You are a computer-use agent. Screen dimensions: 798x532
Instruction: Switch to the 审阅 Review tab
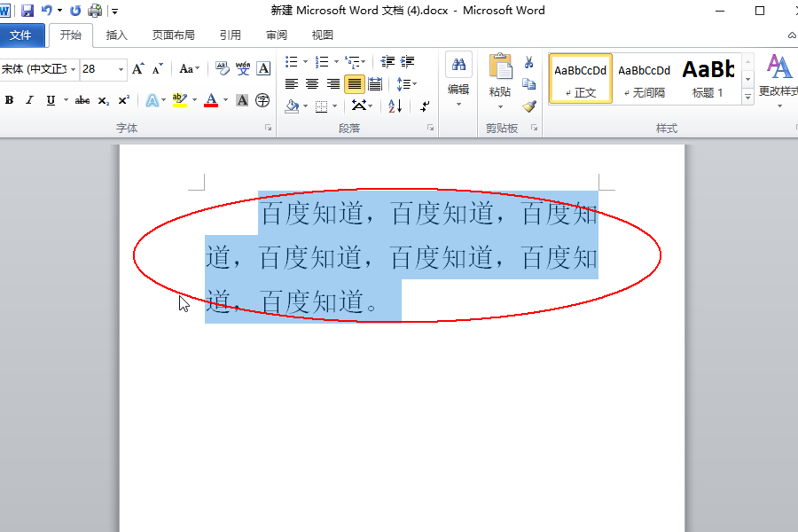[277, 35]
